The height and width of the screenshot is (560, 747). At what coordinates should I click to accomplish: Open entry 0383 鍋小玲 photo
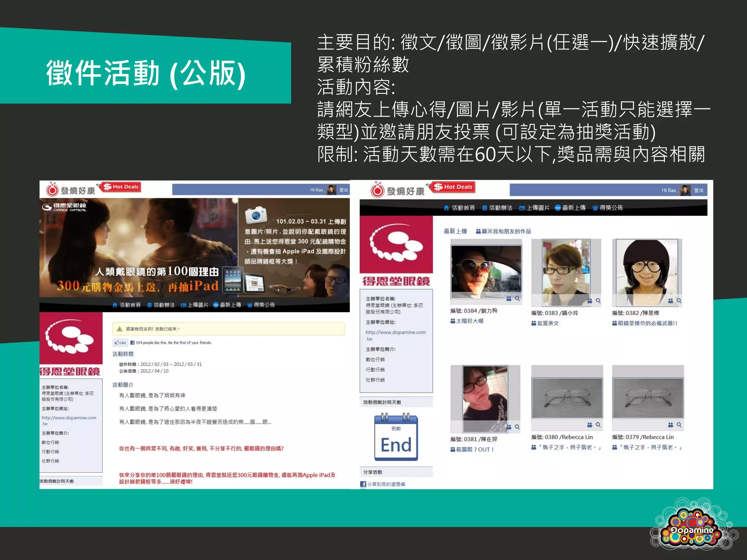[566, 273]
